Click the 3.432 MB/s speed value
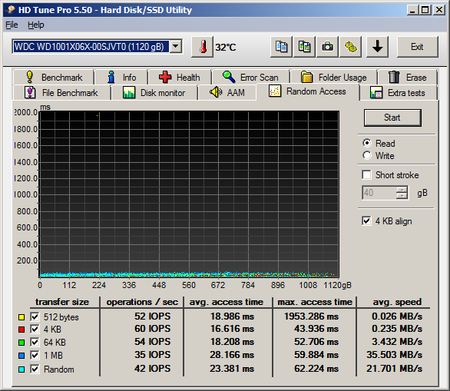 [397, 342]
